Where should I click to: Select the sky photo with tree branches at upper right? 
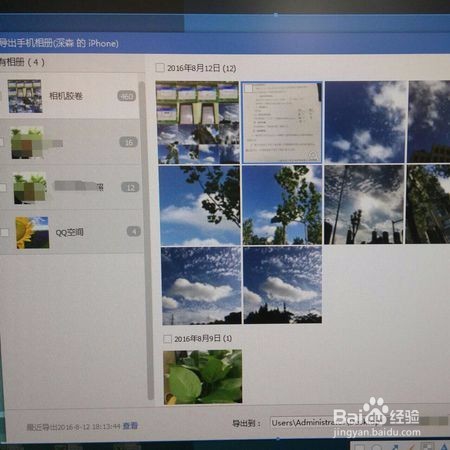[x=200, y=205]
